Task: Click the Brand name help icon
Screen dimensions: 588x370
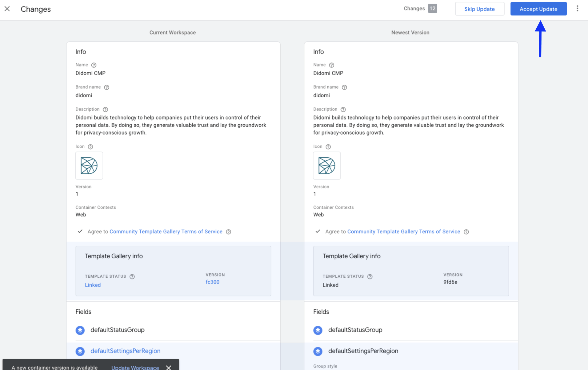Action: (107, 87)
